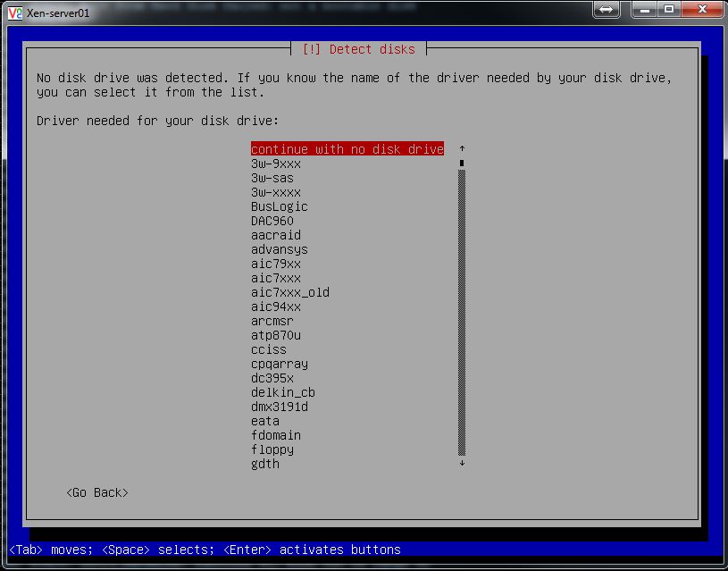Choose the aacraid driver
The width and height of the screenshot is (728, 571).
pyautogui.click(x=276, y=235)
